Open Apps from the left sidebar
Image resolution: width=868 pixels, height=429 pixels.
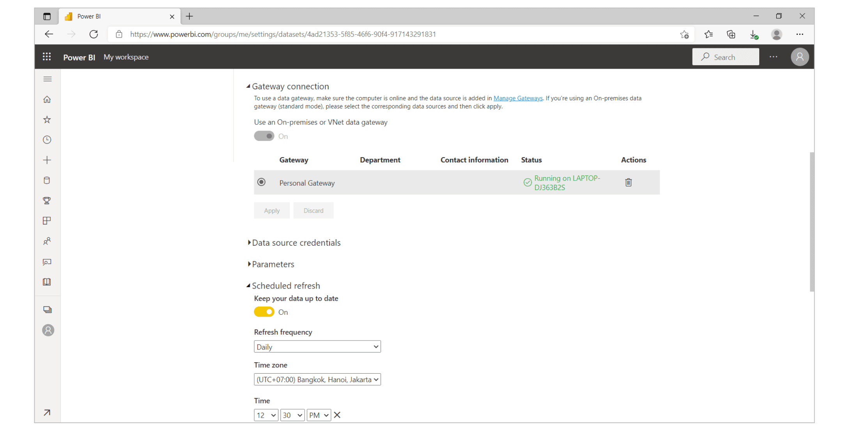47,220
